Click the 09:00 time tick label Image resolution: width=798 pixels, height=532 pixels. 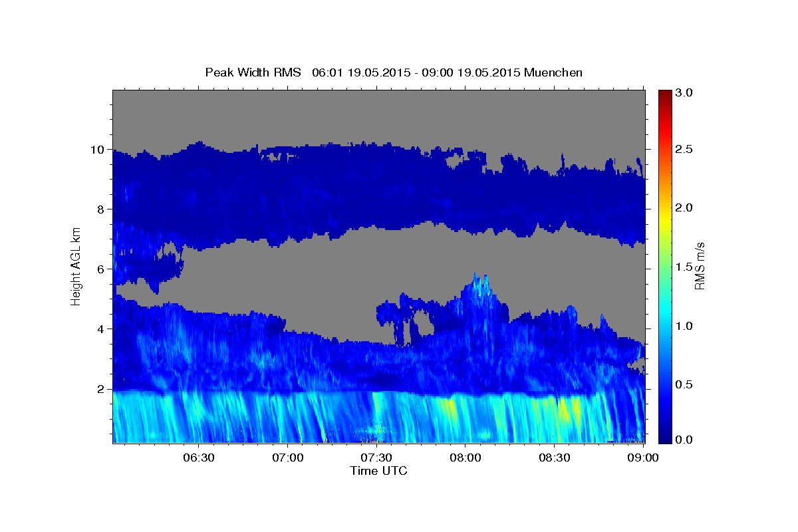click(x=642, y=458)
